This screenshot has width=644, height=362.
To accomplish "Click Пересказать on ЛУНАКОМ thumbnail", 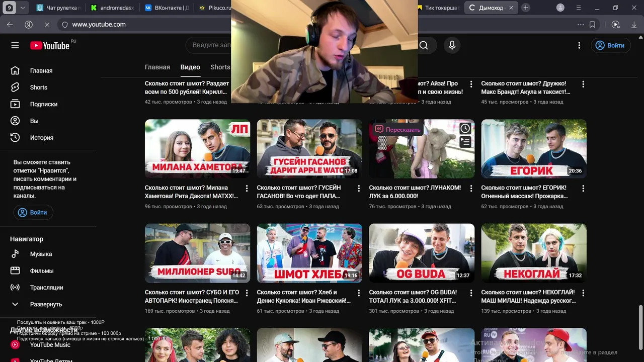I will pyautogui.click(x=397, y=129).
